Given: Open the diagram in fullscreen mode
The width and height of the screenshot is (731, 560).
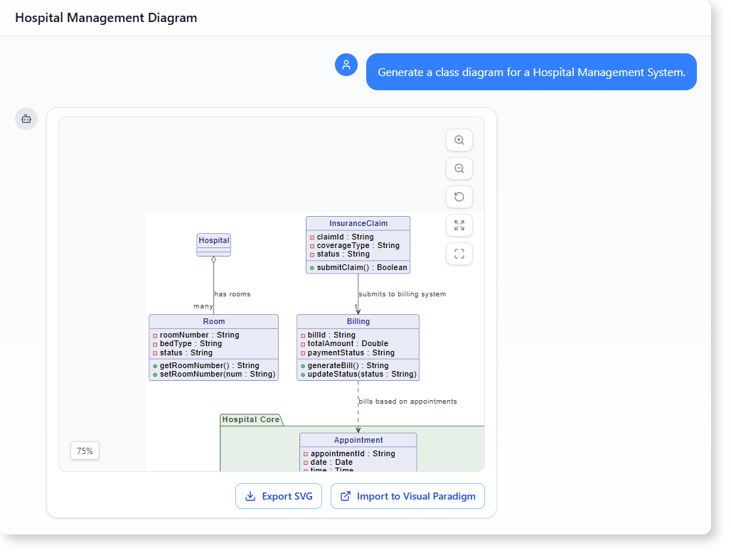Looking at the screenshot, I should (x=459, y=254).
